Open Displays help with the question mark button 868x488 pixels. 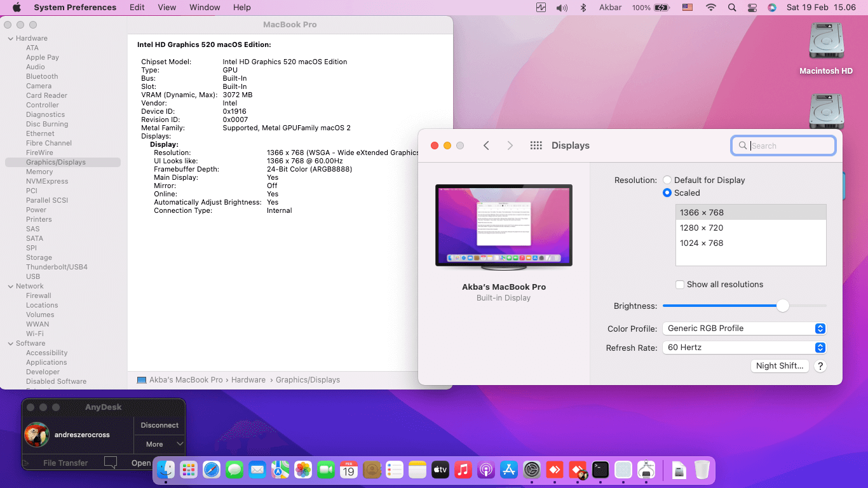click(x=820, y=366)
